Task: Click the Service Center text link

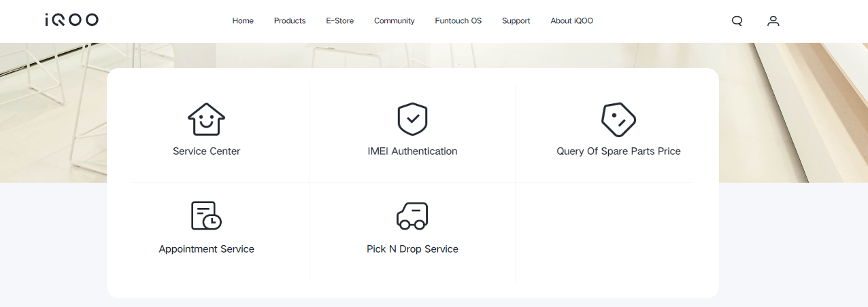Action: (x=206, y=151)
